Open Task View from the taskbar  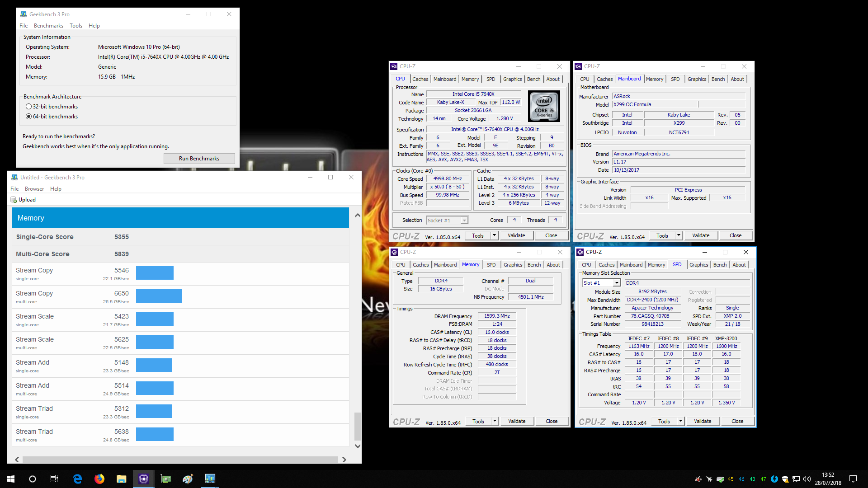[54, 479]
